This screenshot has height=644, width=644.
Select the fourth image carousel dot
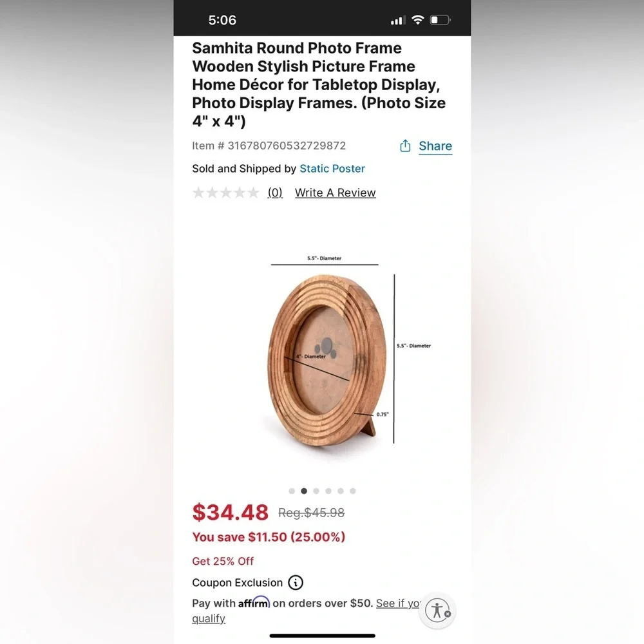coord(328,491)
